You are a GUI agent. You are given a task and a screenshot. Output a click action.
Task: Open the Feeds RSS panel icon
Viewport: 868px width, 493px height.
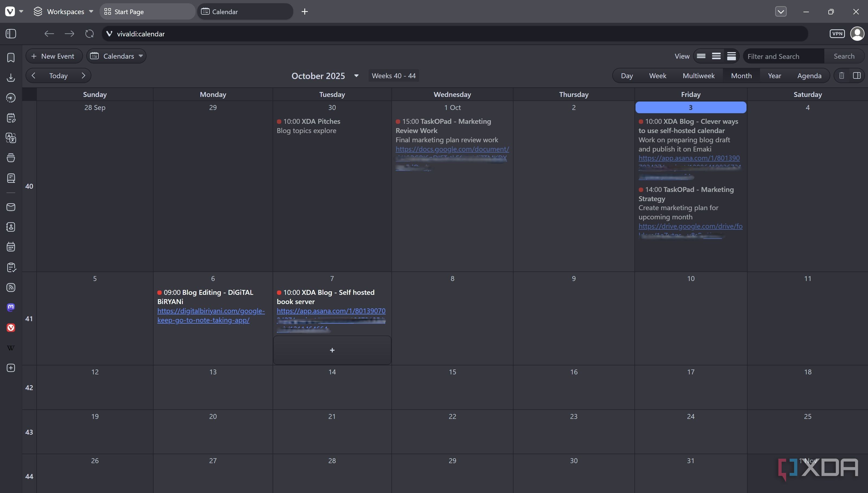tap(11, 287)
